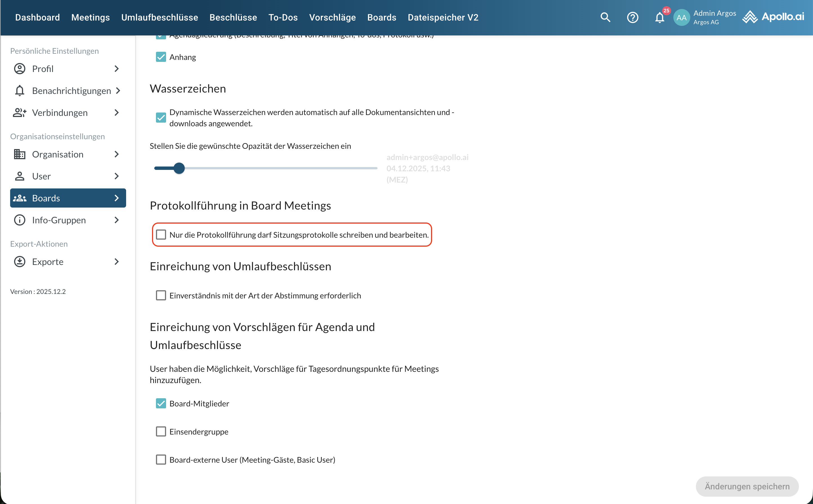Expand the Verbindungen chevron arrow

(117, 113)
